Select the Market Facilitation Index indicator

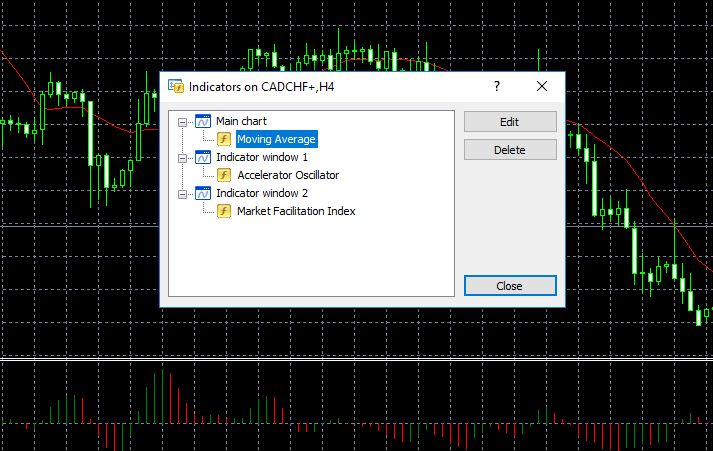click(x=296, y=211)
